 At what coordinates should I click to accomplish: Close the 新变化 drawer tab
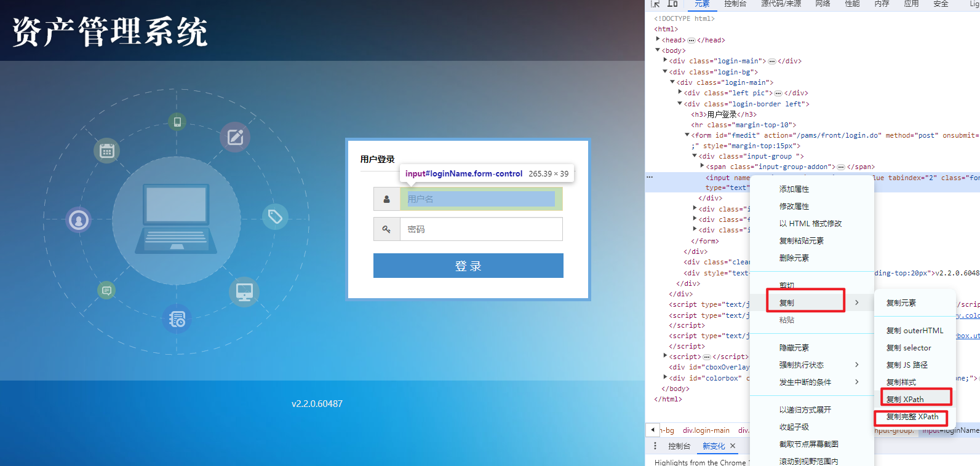click(733, 446)
